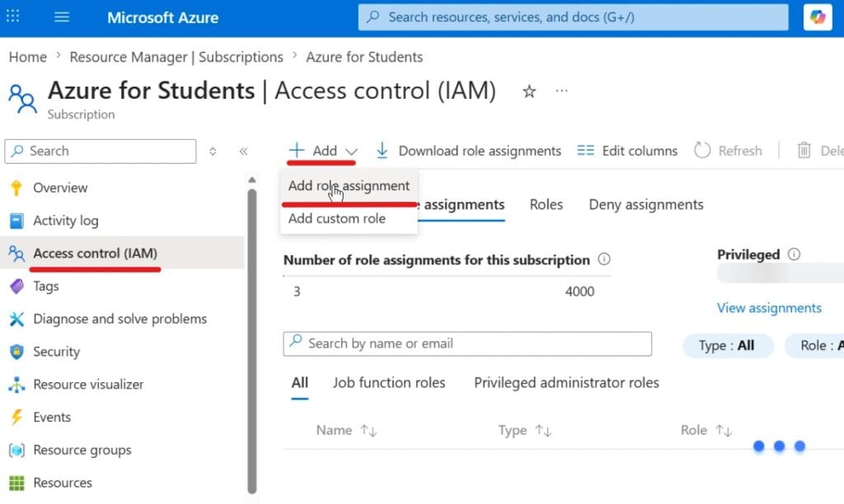Screen dimensions: 844x504
Task: Click the info icon next to Privileged
Action: click(794, 254)
